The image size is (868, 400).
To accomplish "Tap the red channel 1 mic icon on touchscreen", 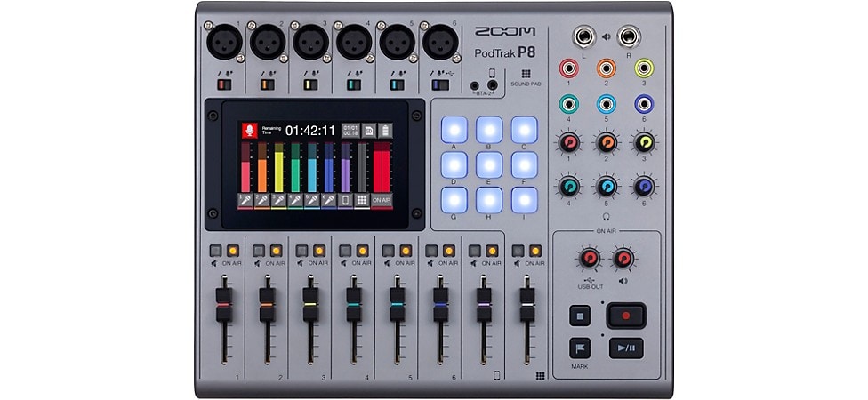I will pos(245,200).
